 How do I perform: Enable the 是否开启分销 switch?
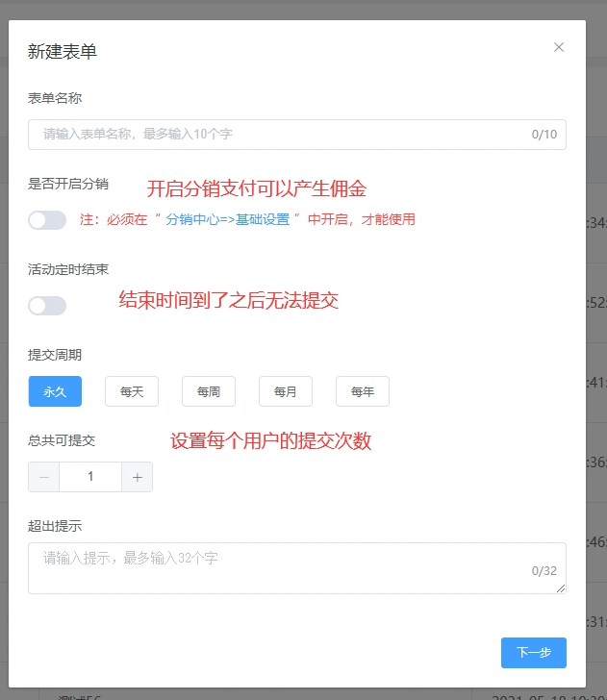pos(47,220)
